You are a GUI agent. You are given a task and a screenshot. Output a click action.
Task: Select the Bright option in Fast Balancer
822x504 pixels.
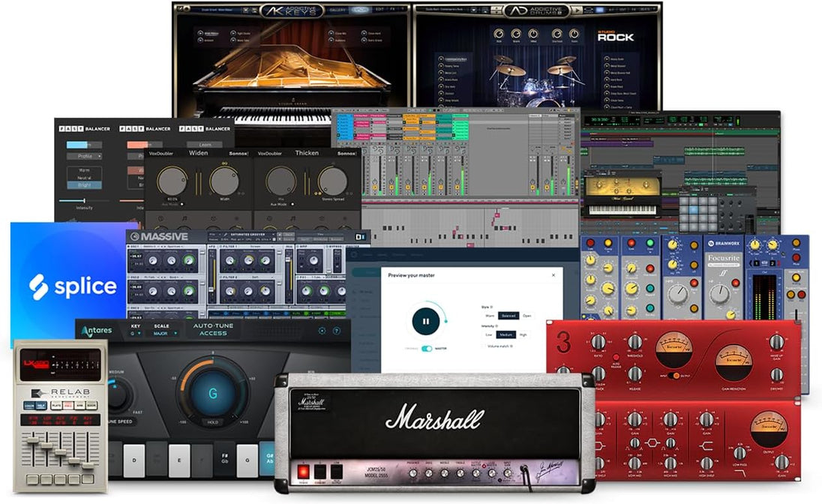84,184
